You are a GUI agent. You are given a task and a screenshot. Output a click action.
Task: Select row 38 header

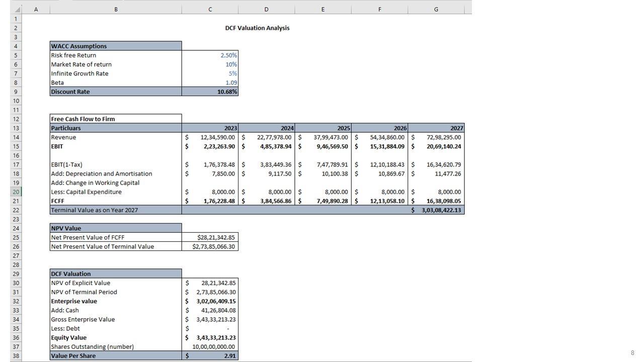tap(16, 355)
